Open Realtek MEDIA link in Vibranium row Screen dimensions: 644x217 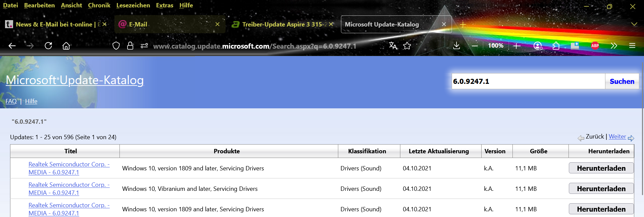pyautogui.click(x=69, y=189)
